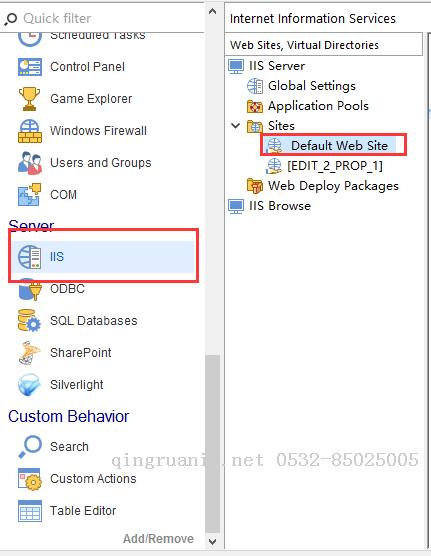
Task: Select the ODBC database icon
Action: pos(30,290)
